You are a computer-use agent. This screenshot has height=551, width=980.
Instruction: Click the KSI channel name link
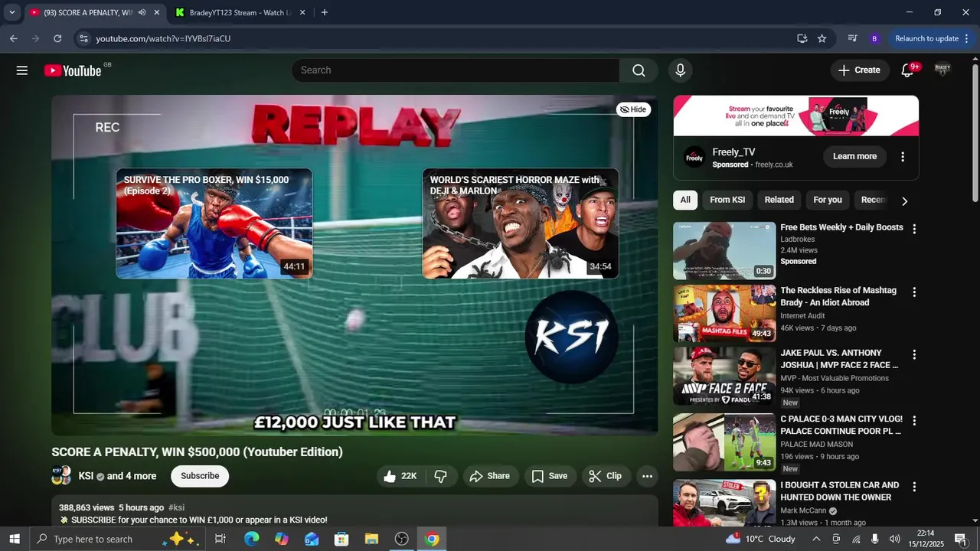(x=86, y=476)
